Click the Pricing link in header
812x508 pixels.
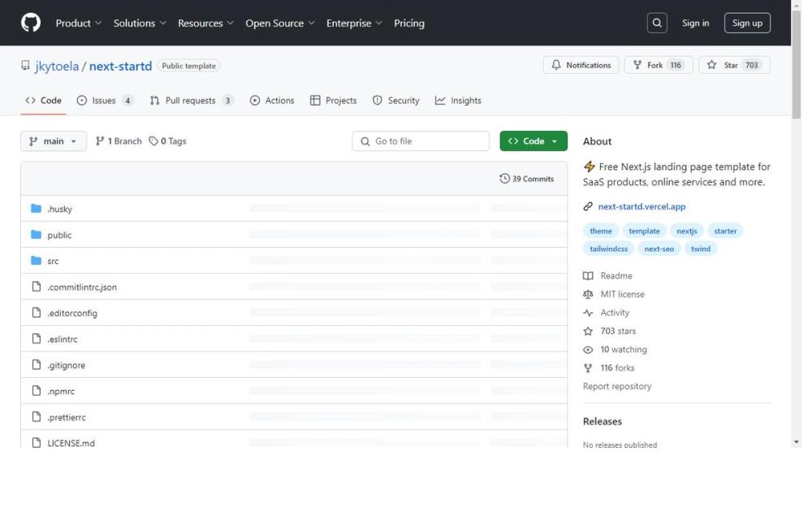click(x=409, y=23)
